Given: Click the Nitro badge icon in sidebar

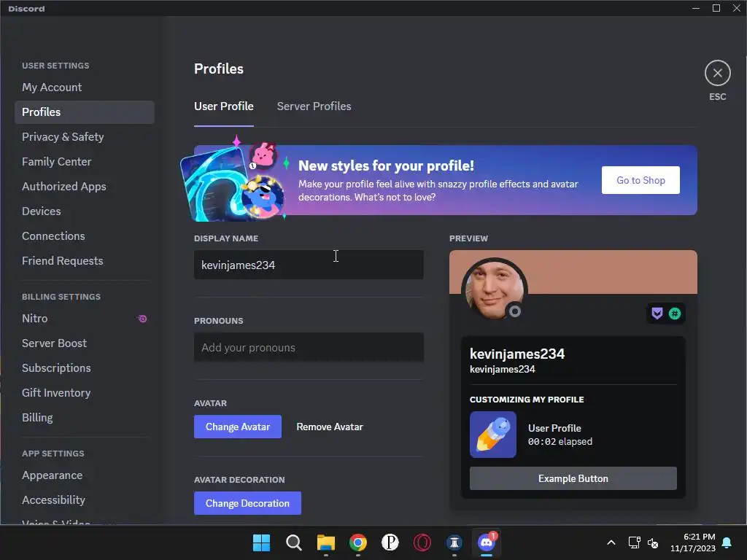Looking at the screenshot, I should 142,319.
